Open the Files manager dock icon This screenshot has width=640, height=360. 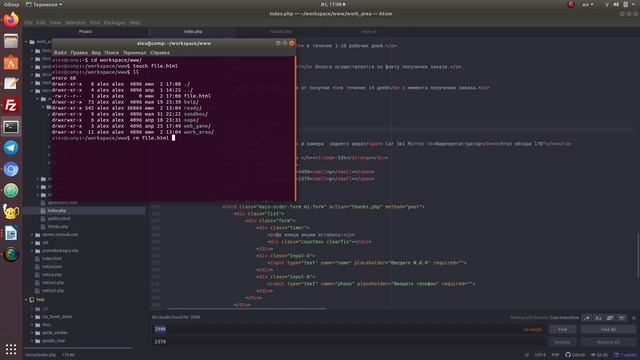(x=11, y=41)
